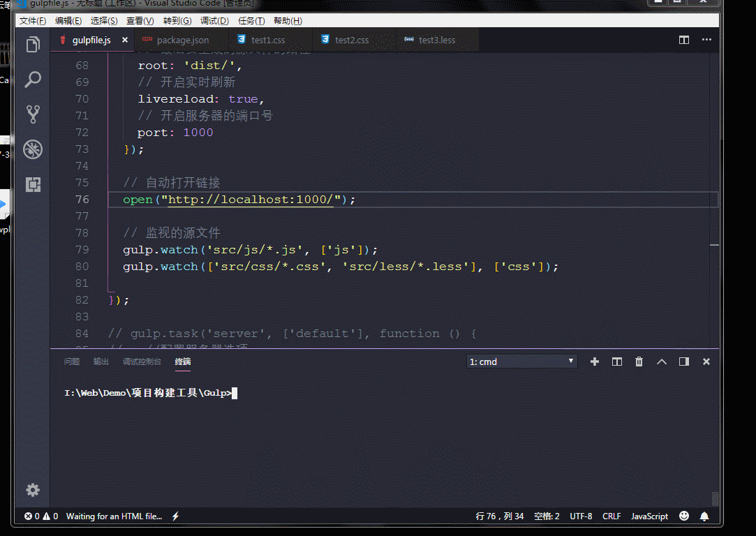Toggle terminal panel position

click(684, 362)
